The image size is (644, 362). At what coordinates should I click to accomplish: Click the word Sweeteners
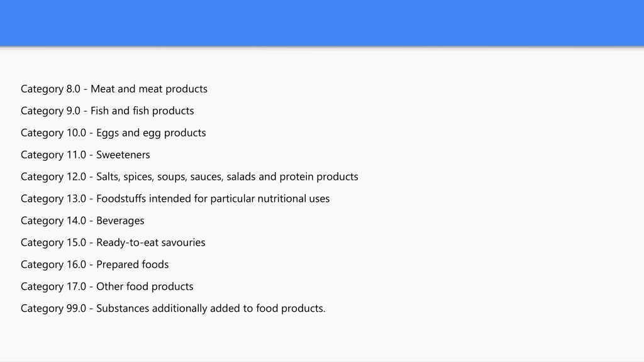click(123, 155)
